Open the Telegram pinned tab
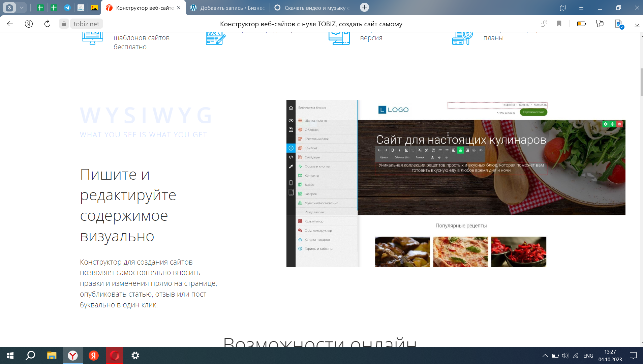Screen dimensions: 643x364 [x=67, y=8]
